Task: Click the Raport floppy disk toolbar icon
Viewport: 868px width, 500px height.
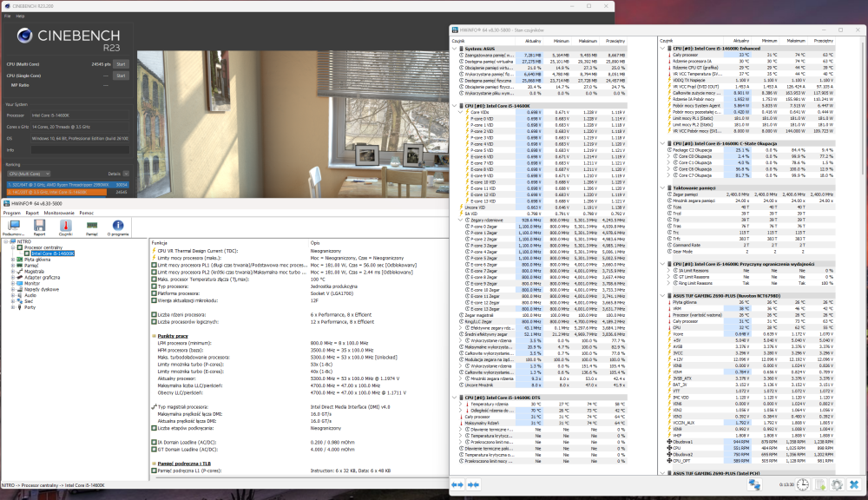Action: [39, 227]
